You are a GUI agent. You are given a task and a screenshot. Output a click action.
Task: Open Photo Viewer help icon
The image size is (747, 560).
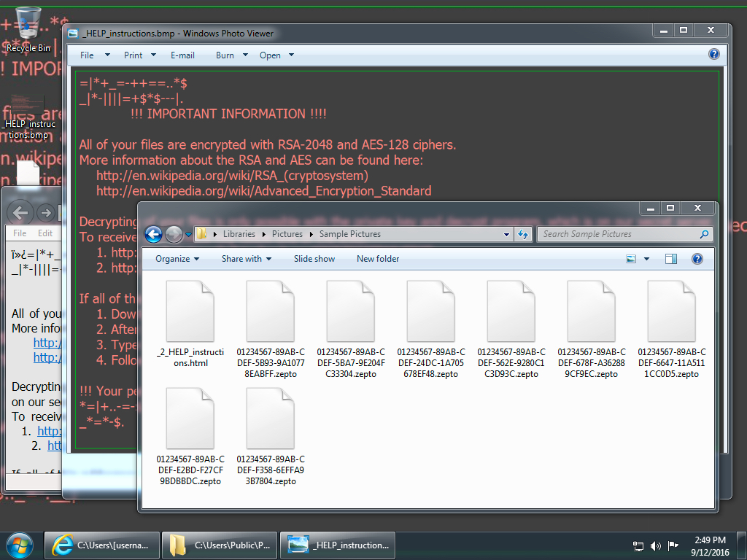[x=713, y=55]
